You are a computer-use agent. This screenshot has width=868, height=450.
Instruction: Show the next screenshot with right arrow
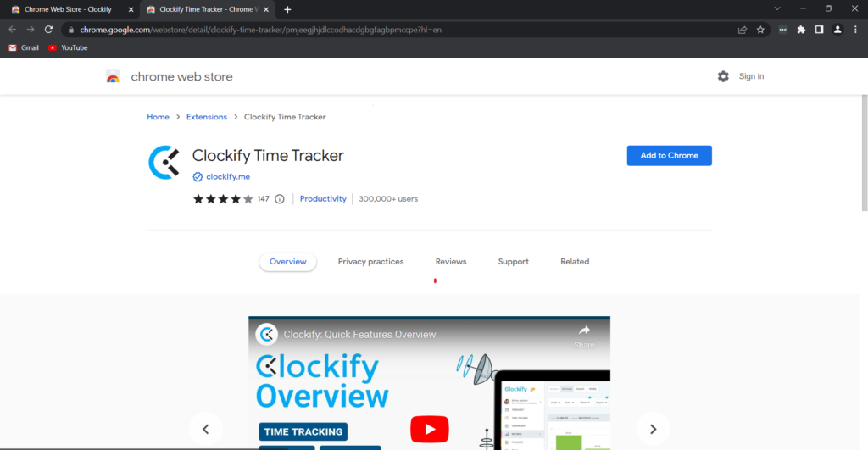[654, 429]
